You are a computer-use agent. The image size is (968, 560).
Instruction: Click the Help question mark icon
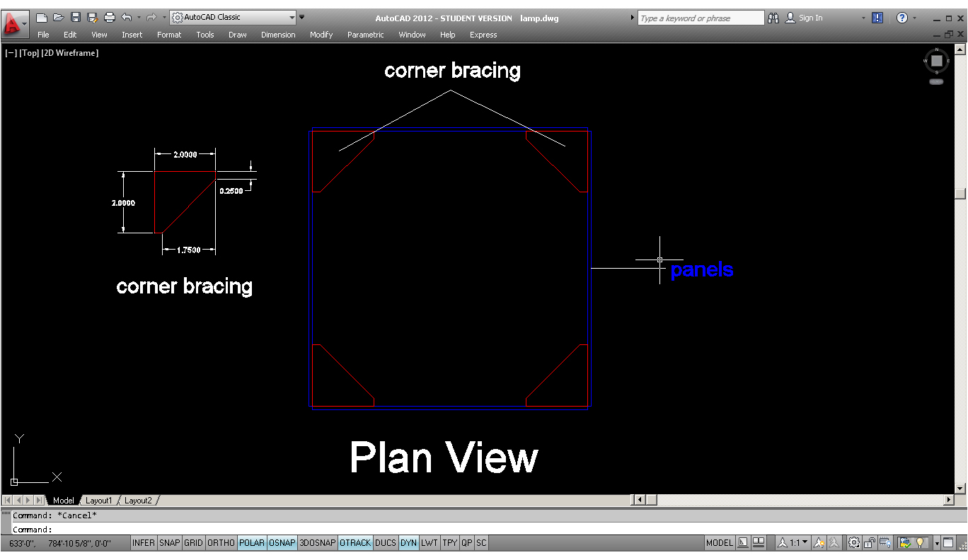[x=902, y=18]
